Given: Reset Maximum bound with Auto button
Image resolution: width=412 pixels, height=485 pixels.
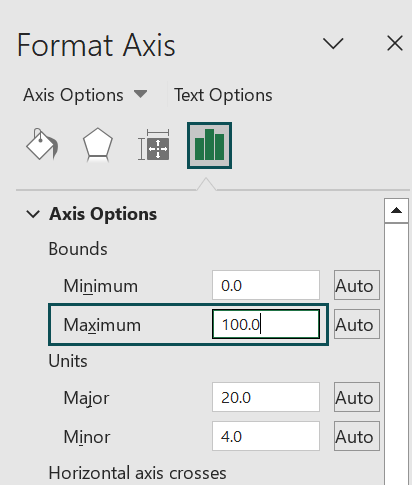Looking at the screenshot, I should 357,324.
